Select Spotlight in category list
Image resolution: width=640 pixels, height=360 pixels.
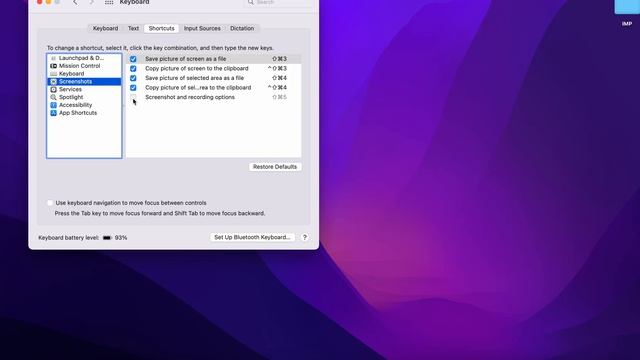click(84, 97)
